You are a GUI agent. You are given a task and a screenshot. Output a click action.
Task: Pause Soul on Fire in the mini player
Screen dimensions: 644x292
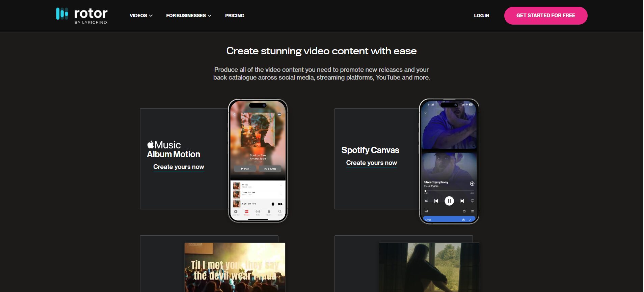point(273,204)
